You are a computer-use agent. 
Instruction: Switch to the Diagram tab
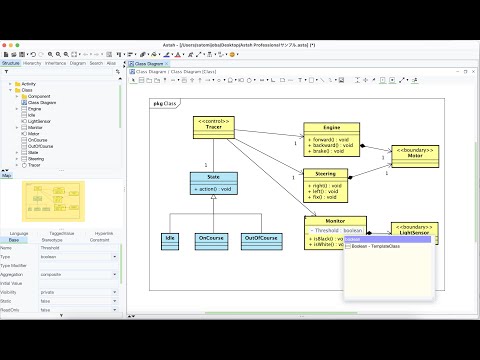tap(78, 63)
